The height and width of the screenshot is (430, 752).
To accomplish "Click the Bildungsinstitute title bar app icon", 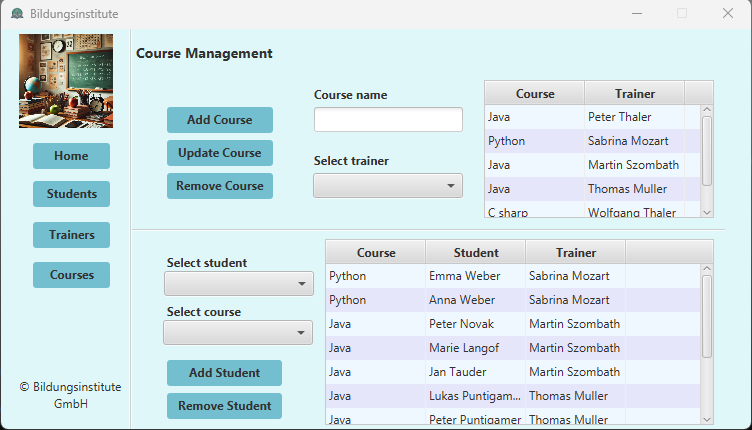I will [17, 14].
